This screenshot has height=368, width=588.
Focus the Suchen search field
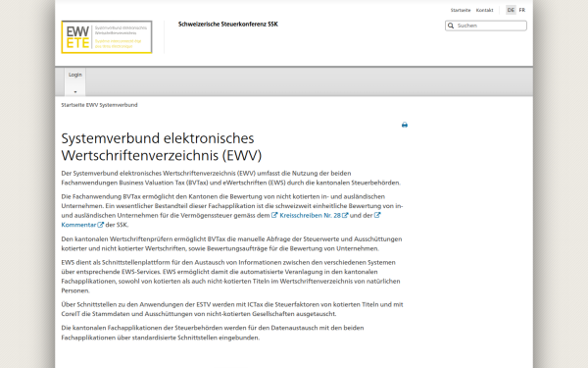(x=486, y=26)
